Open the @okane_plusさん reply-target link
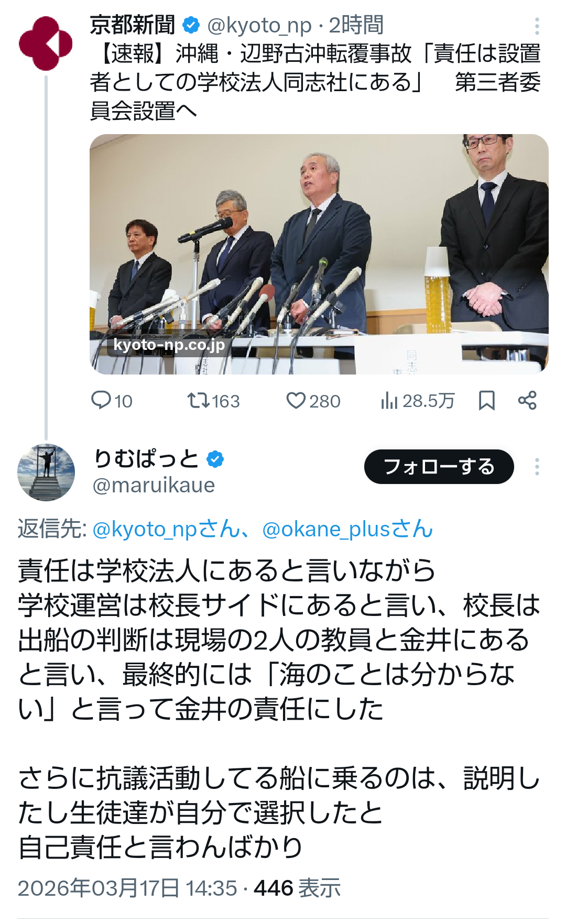 tap(347, 529)
